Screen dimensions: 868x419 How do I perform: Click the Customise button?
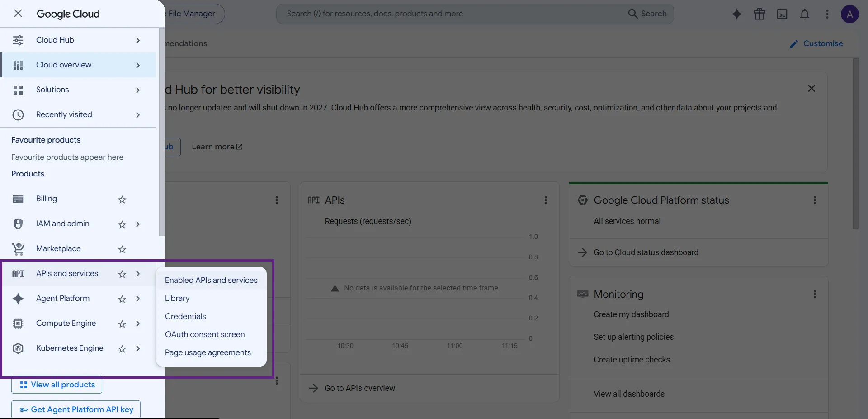point(816,43)
